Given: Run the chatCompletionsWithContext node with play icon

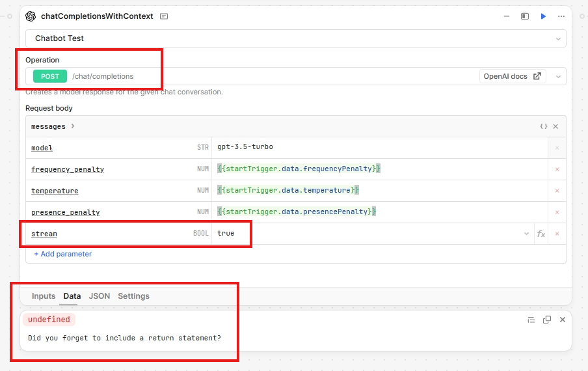Looking at the screenshot, I should [543, 16].
